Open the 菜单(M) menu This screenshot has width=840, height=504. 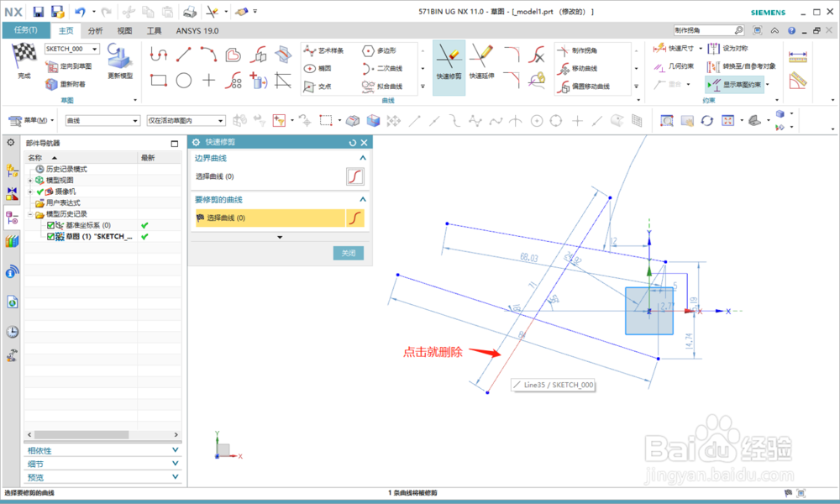tap(31, 120)
